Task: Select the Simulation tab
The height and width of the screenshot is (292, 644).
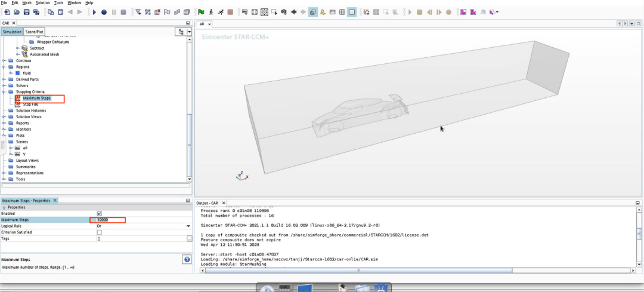Action: click(12, 32)
